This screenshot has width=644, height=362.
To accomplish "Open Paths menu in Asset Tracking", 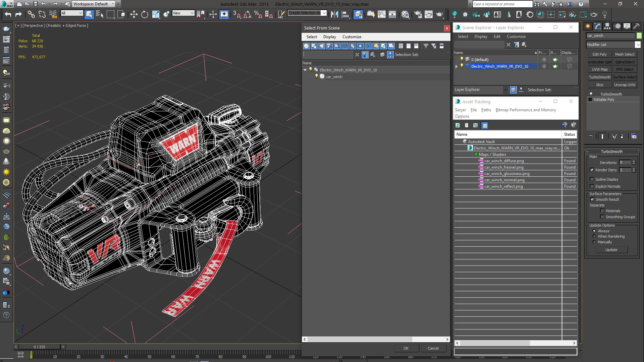I will coord(486,110).
